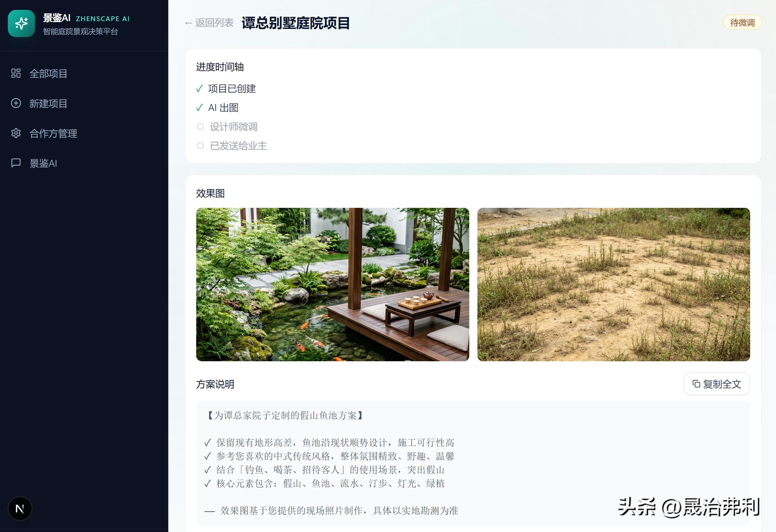The width and height of the screenshot is (776, 532).
Task: Open 合作方管理 menu item
Action: pyautogui.click(x=53, y=133)
